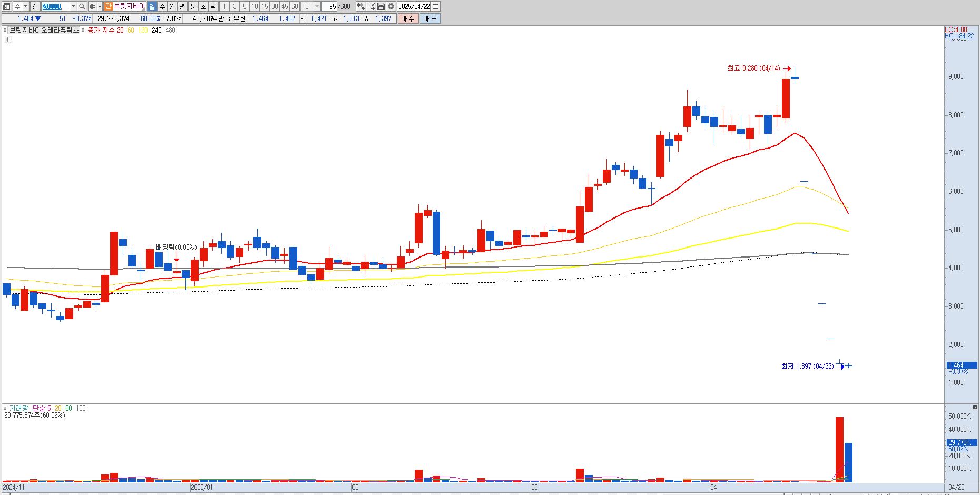Image resolution: width=980 pixels, height=495 pixels.
Task: Click the stock code input 288330
Action: [55, 6]
